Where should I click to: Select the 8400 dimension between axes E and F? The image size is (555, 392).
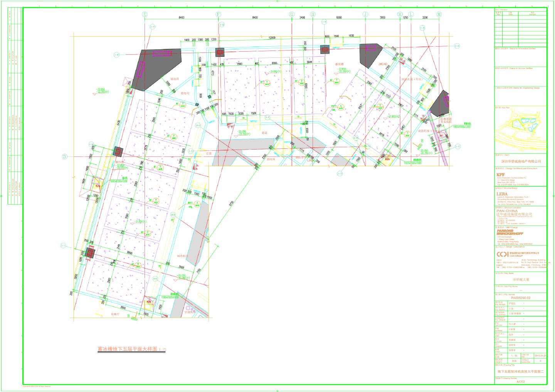coord(182,18)
